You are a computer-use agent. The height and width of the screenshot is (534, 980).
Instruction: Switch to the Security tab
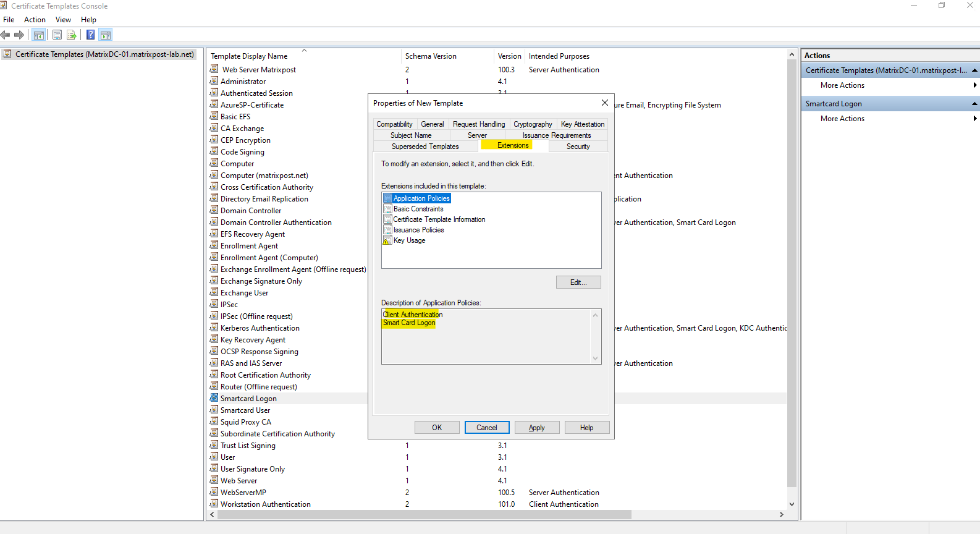click(578, 146)
